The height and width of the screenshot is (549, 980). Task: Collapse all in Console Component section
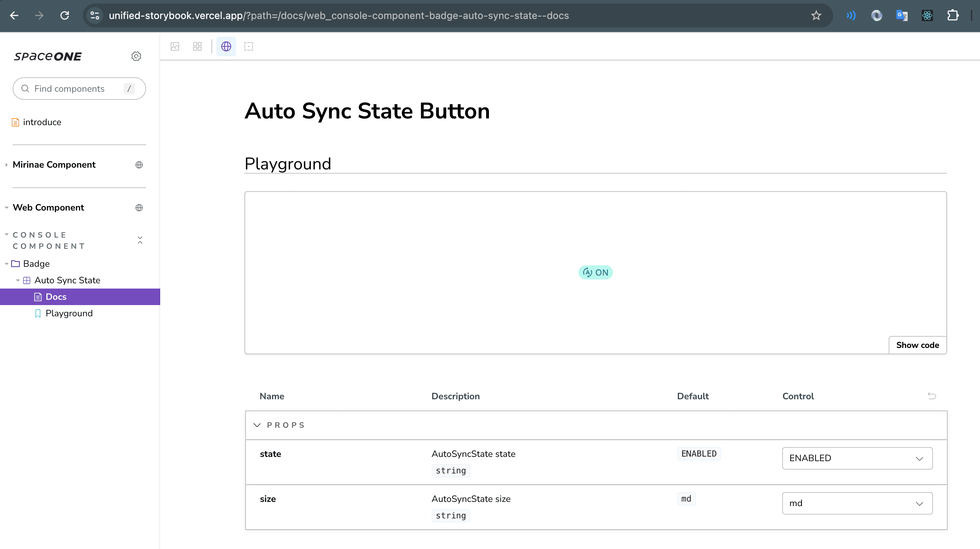(140, 240)
